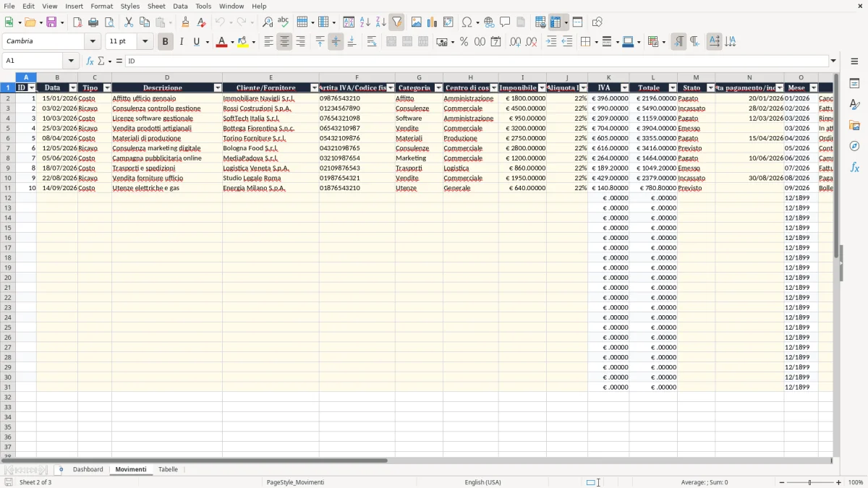Toggle AutoFilter funnel button
This screenshot has width=868, height=488.
396,22
